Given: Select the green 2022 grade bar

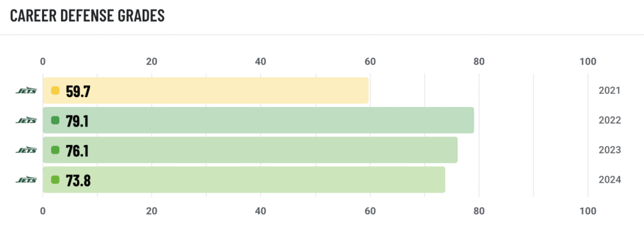Looking at the screenshot, I should (258, 120).
